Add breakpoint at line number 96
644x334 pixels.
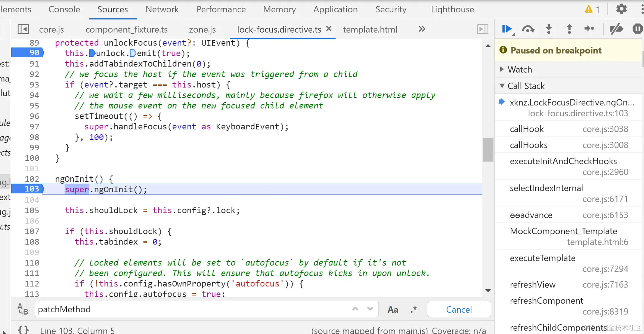[34, 116]
